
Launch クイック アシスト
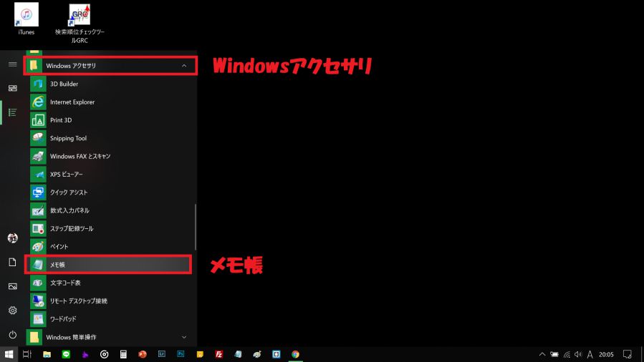click(x=110, y=192)
